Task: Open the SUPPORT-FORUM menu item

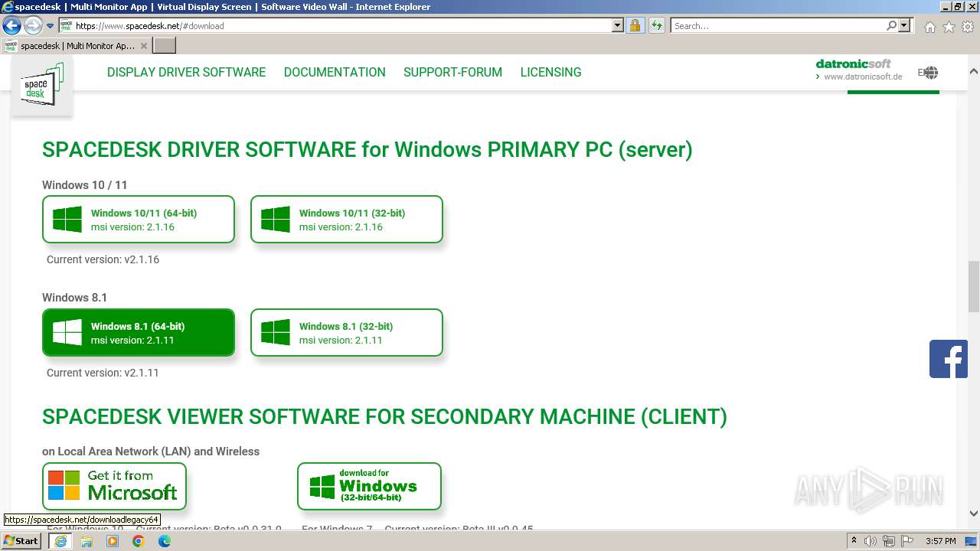Action: click(x=452, y=72)
